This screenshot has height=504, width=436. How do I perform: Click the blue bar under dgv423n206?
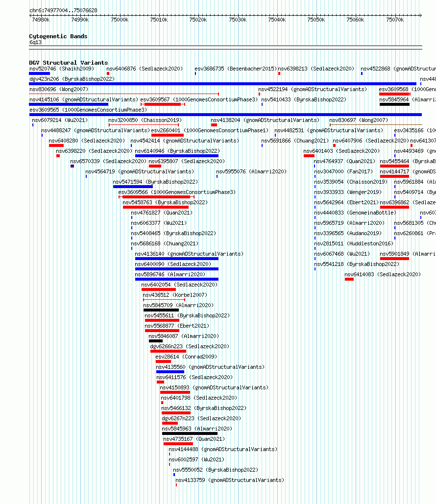click(x=222, y=84)
